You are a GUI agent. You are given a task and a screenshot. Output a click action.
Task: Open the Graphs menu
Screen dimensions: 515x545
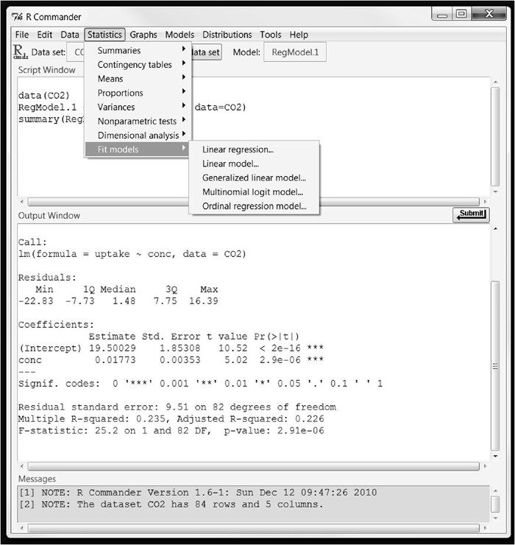pyautogui.click(x=143, y=35)
